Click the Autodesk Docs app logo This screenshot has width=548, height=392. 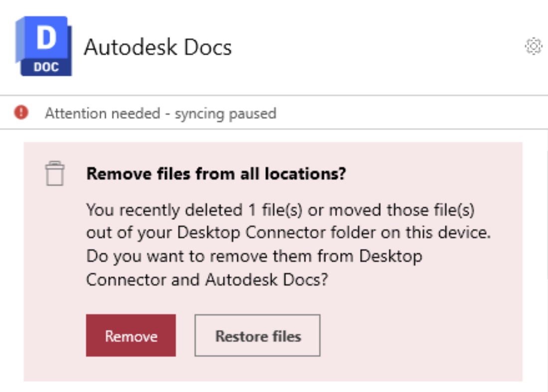click(44, 46)
